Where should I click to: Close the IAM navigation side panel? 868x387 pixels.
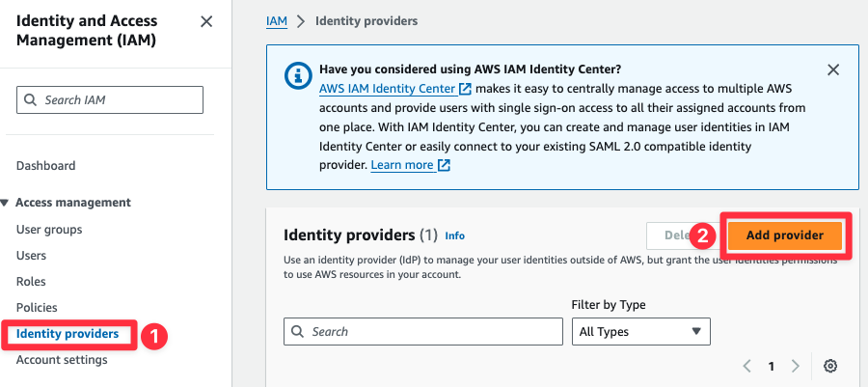tap(206, 22)
